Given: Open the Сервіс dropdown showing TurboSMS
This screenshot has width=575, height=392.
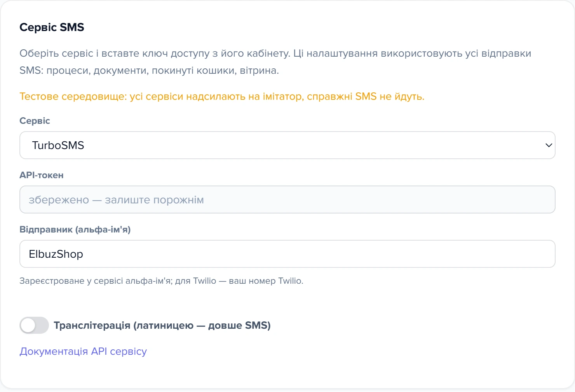Looking at the screenshot, I should (287, 145).
